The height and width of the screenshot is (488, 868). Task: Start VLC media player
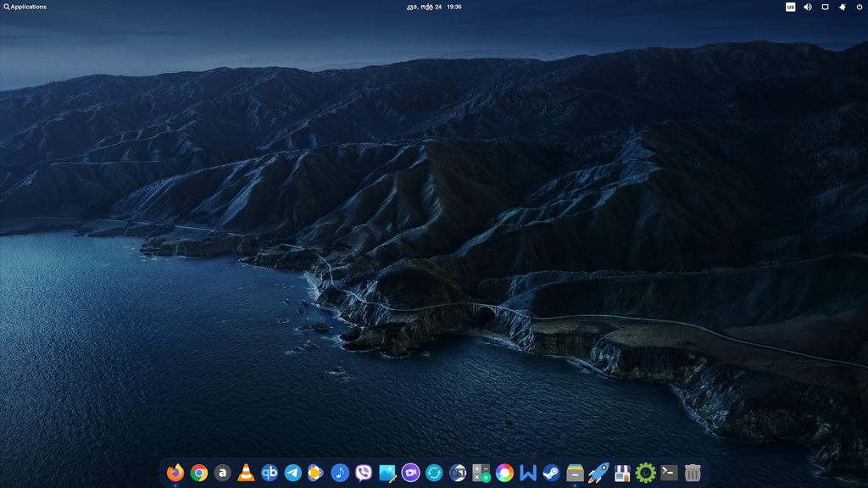(x=246, y=473)
